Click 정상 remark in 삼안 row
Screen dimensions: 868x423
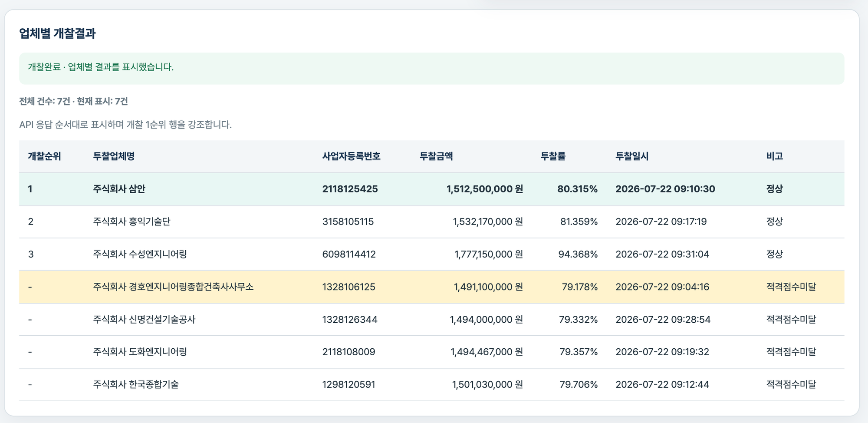775,189
